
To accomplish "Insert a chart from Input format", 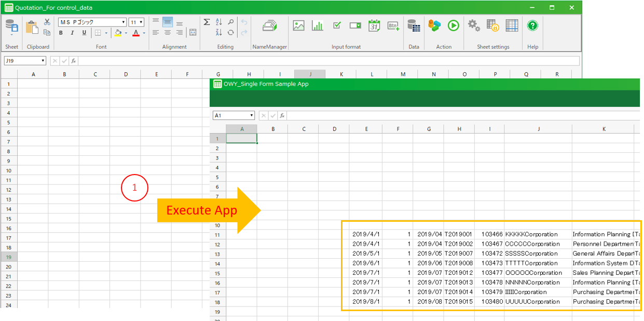I will [x=318, y=25].
